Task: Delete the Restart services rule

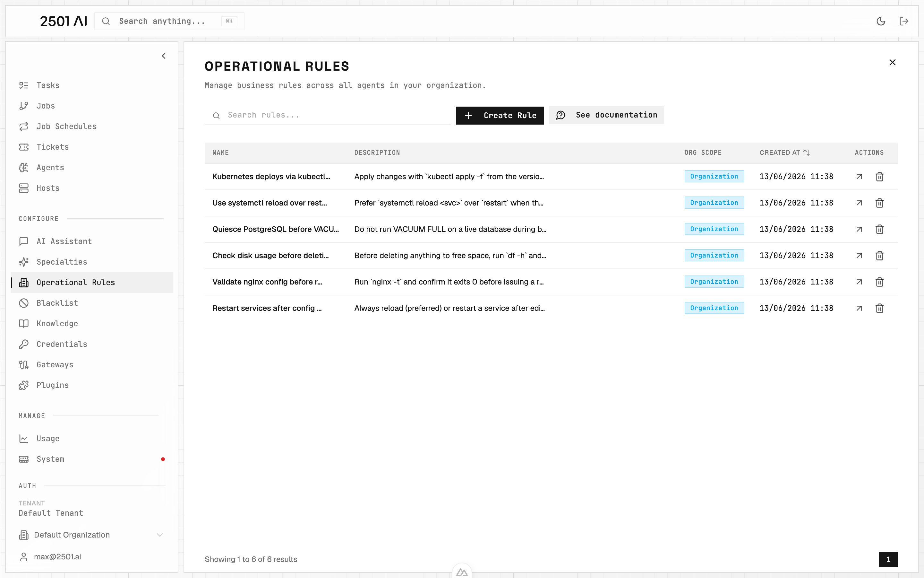Action: click(880, 309)
